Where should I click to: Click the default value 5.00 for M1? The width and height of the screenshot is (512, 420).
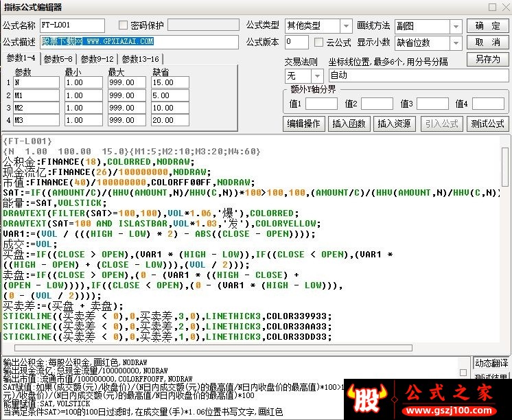(x=170, y=95)
